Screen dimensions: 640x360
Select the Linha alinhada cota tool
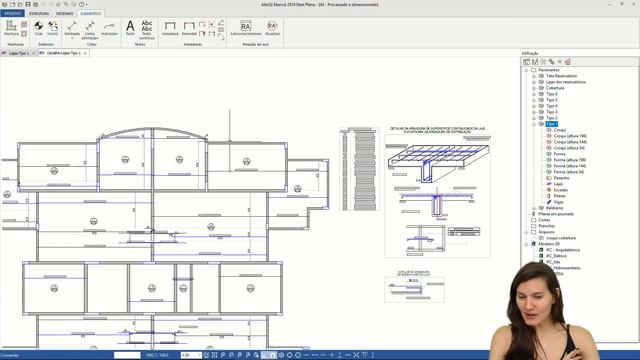tap(90, 29)
